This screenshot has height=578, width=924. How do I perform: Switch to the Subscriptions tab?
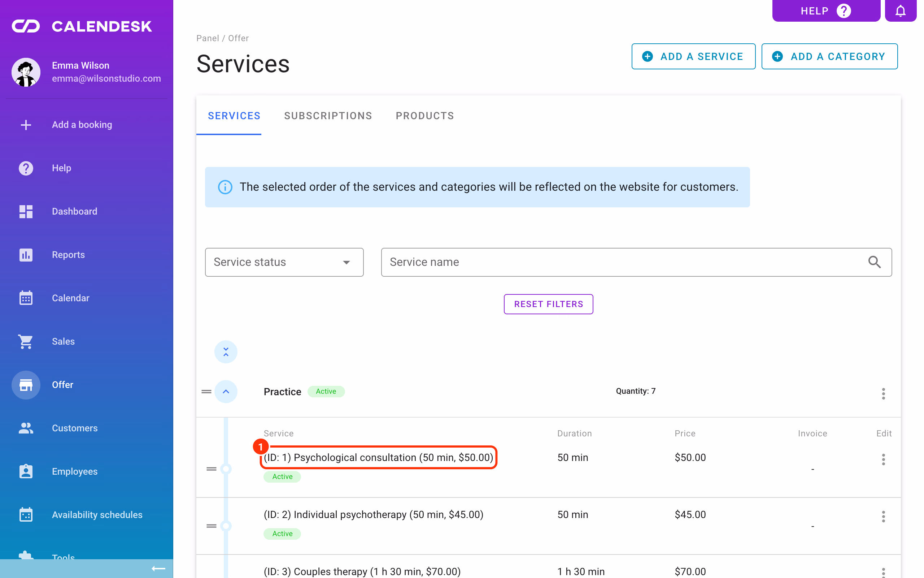328,116
